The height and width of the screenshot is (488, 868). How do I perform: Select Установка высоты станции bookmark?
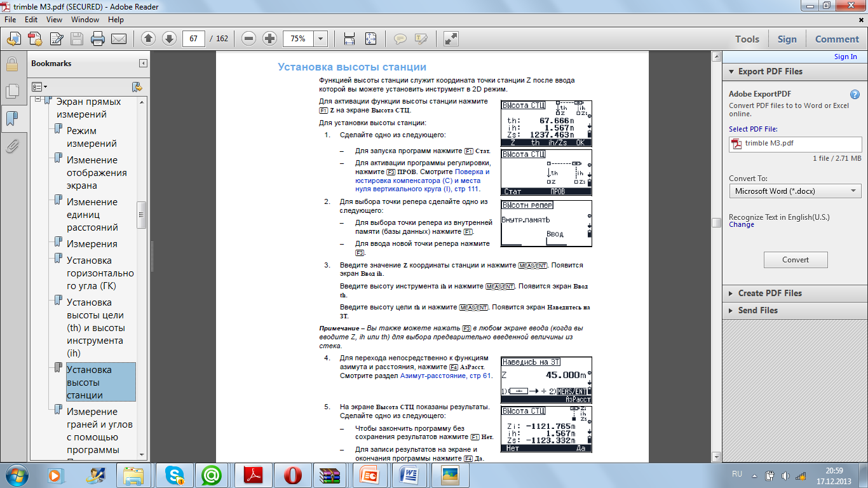(101, 383)
